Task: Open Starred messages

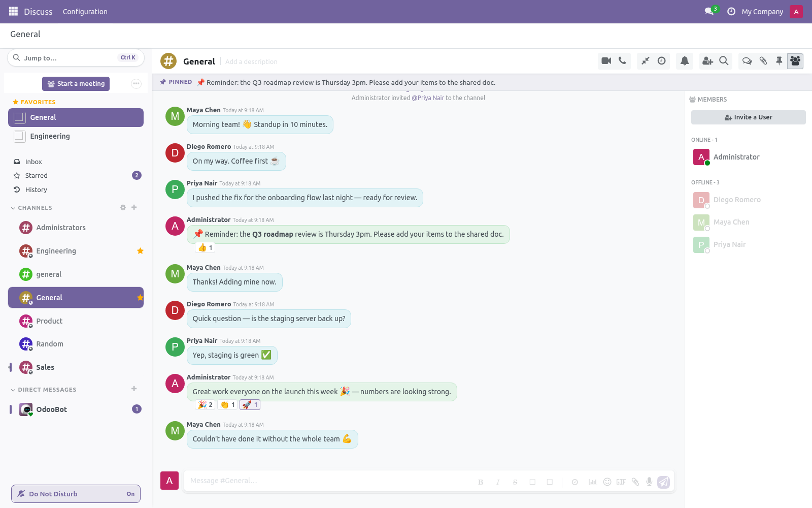Action: tap(37, 175)
